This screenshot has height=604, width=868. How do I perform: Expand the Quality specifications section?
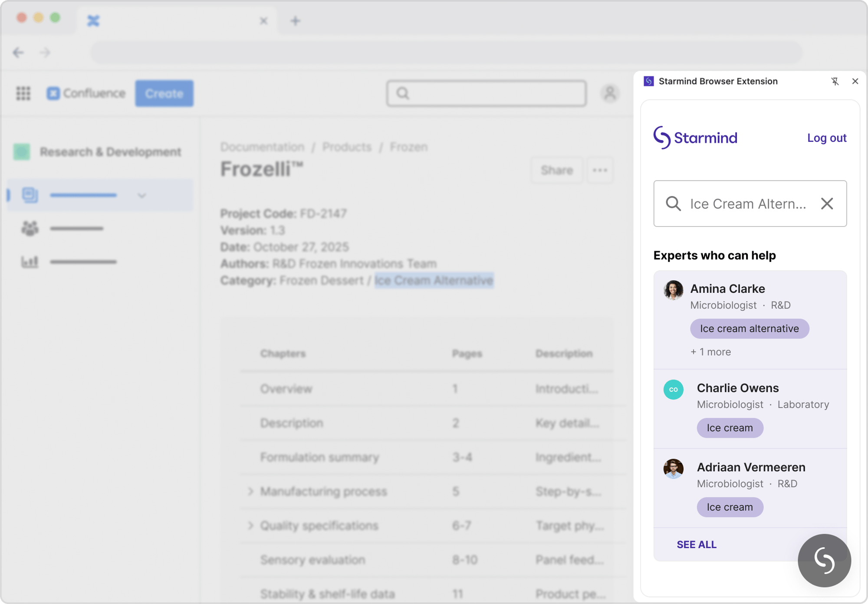click(x=250, y=525)
